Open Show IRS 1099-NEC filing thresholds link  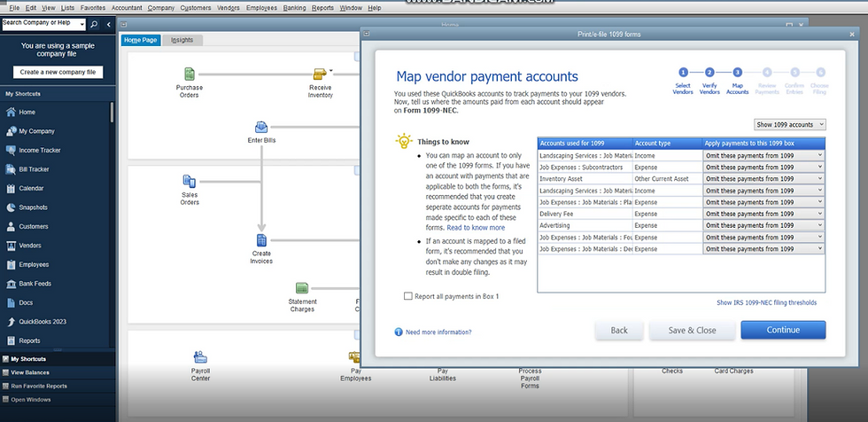767,303
